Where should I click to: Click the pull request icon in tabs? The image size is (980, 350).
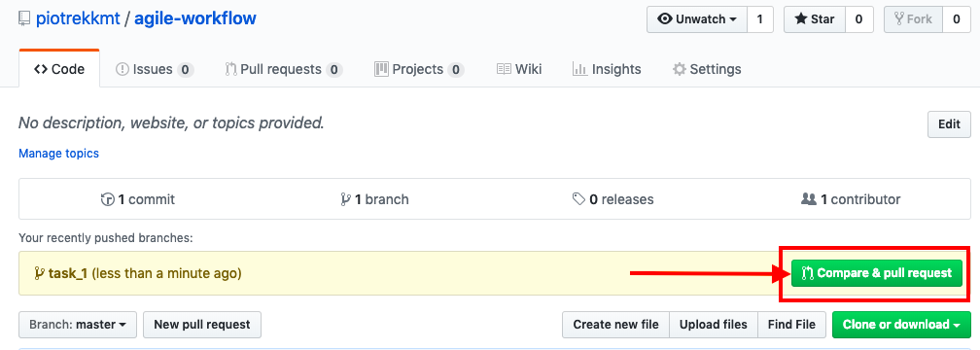[x=231, y=69]
